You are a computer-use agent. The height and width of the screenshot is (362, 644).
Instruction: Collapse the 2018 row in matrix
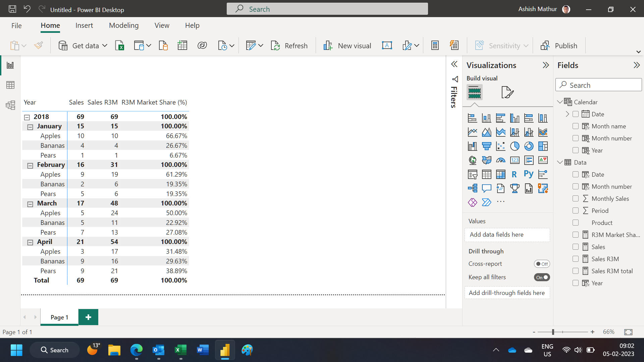click(x=27, y=117)
